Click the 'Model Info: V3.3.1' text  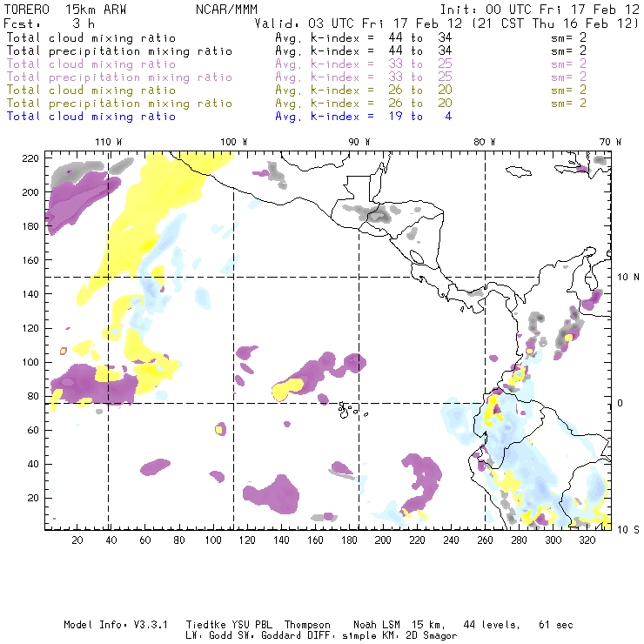click(x=116, y=625)
